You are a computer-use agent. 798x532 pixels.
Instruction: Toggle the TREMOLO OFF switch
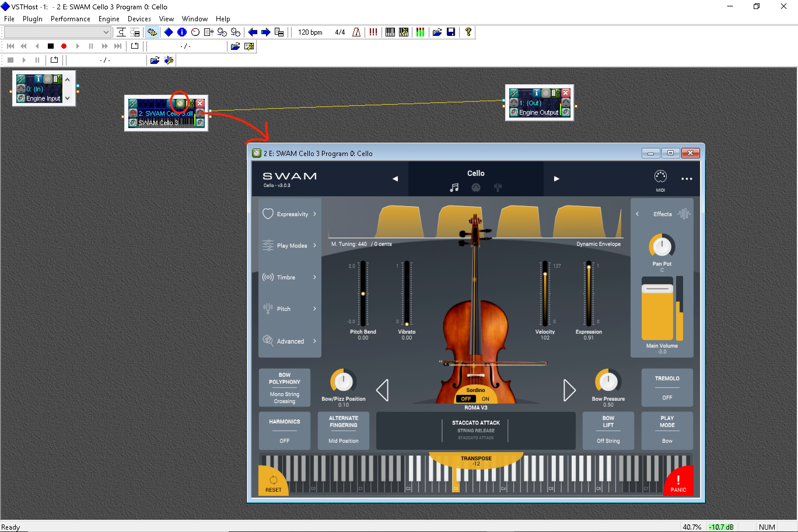[667, 387]
